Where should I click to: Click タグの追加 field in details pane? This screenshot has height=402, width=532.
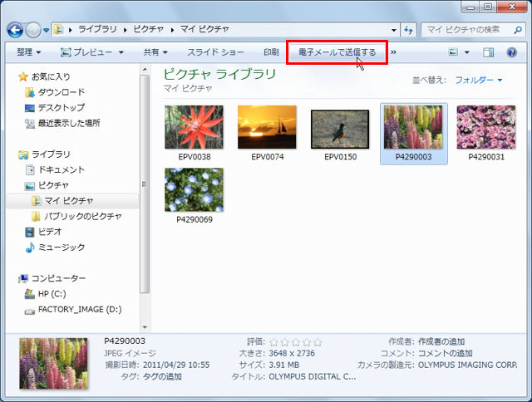click(x=162, y=376)
